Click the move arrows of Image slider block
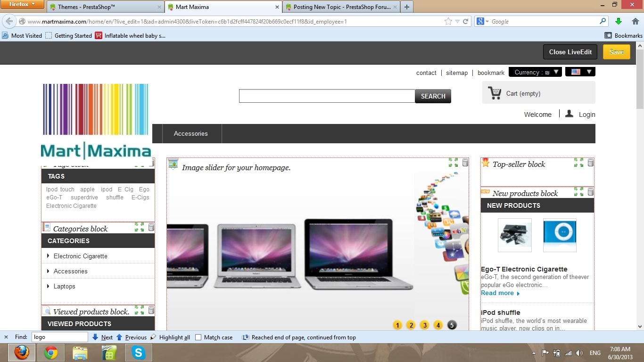 pyautogui.click(x=453, y=163)
